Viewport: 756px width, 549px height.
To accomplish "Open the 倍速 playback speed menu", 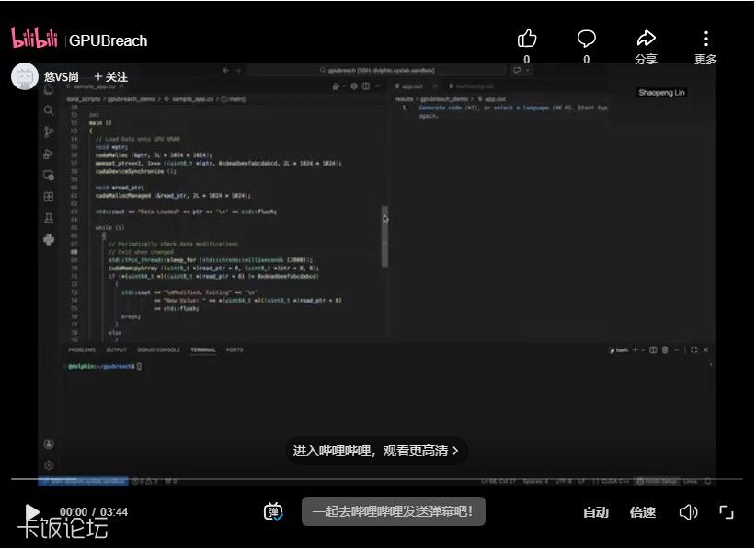I will tap(643, 512).
